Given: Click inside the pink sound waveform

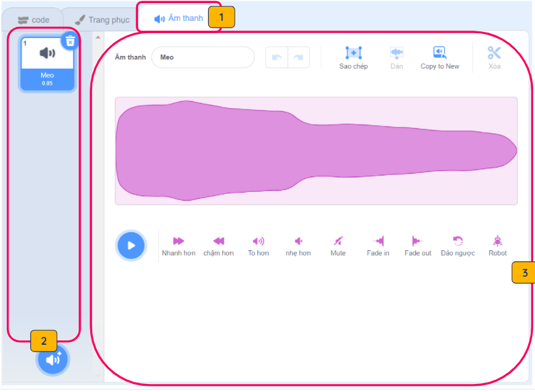Looking at the screenshot, I should 316,151.
